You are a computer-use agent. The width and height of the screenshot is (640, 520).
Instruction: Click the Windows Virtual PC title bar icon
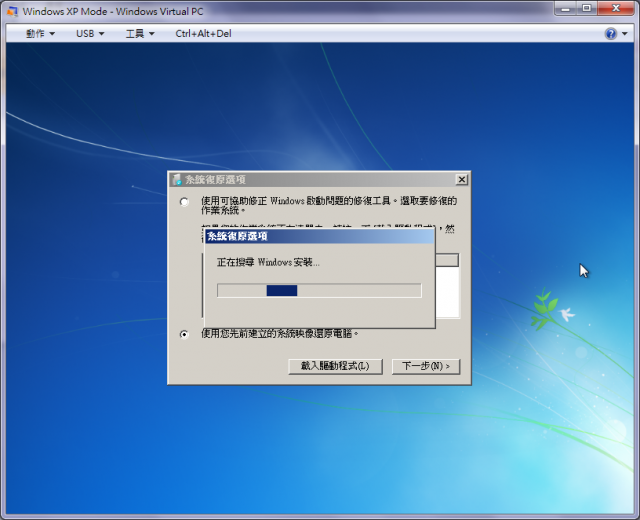click(x=12, y=11)
